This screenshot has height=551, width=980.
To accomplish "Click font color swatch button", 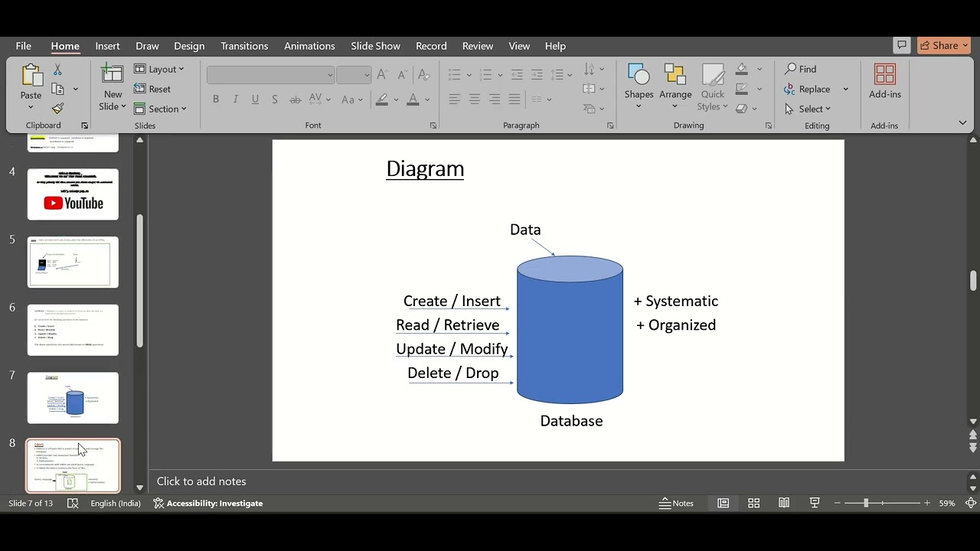I will [413, 99].
